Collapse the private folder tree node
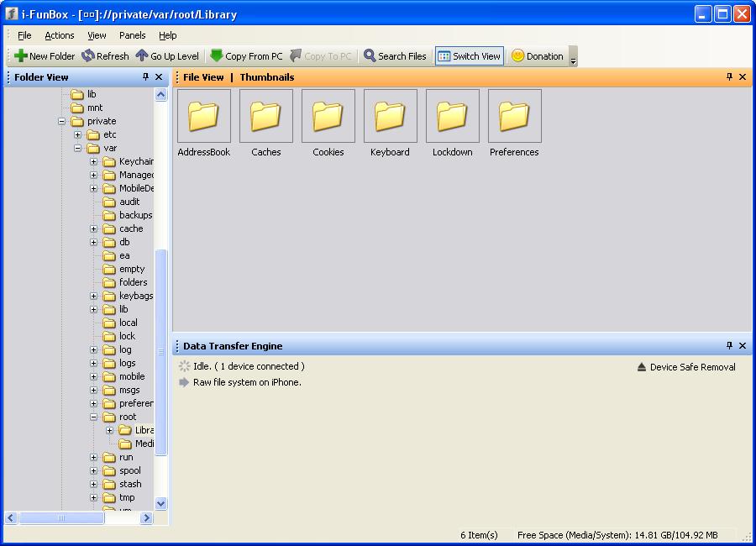Screen dimensions: 756x546 61,121
